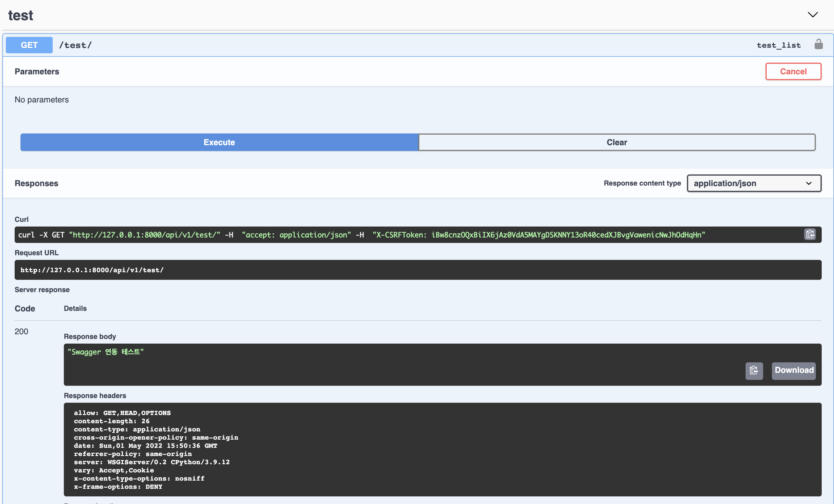Click the Parameters section heading
Viewport: 834px width, 504px height.
(37, 72)
